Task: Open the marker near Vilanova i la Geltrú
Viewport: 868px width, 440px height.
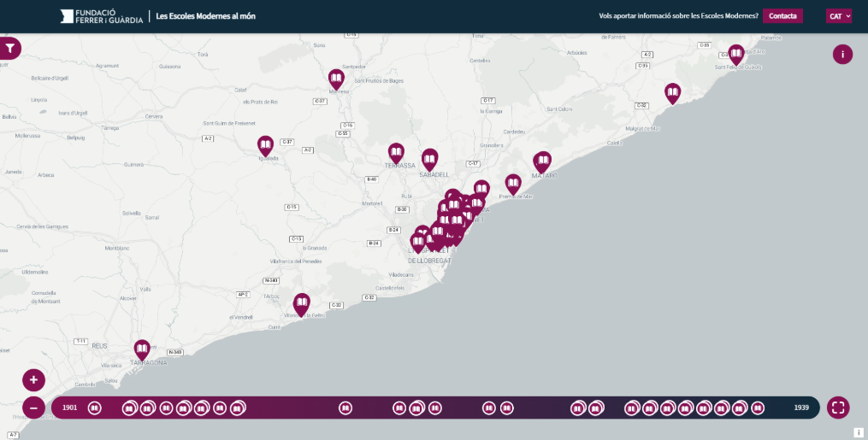Action: point(302,302)
